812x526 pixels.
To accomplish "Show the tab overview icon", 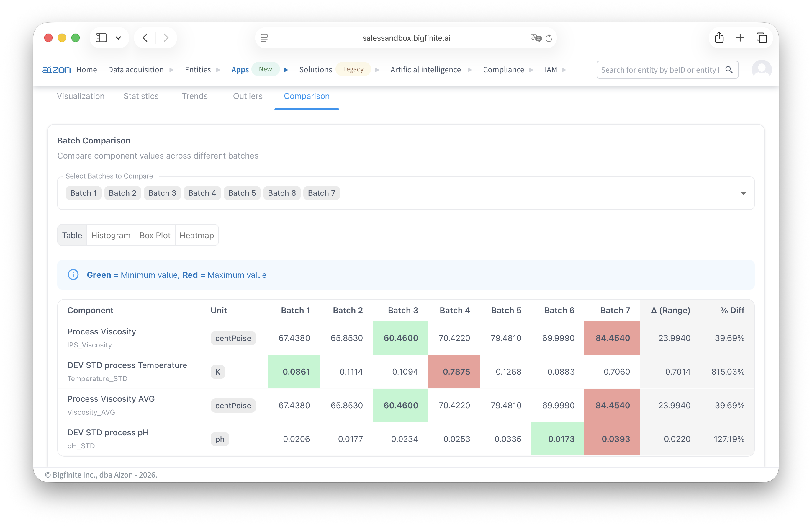I will pyautogui.click(x=761, y=37).
